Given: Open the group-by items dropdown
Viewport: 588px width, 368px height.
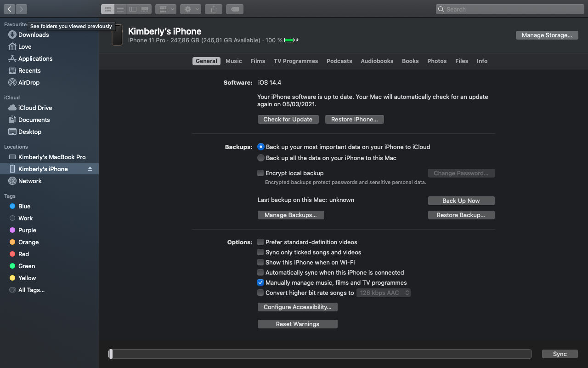Looking at the screenshot, I should click(x=166, y=9).
